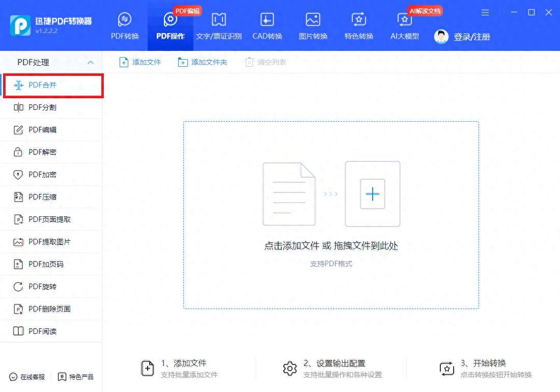Click 支持批量操作和各种设置 caption
Viewport: 560px width, 392px height.
point(343,375)
